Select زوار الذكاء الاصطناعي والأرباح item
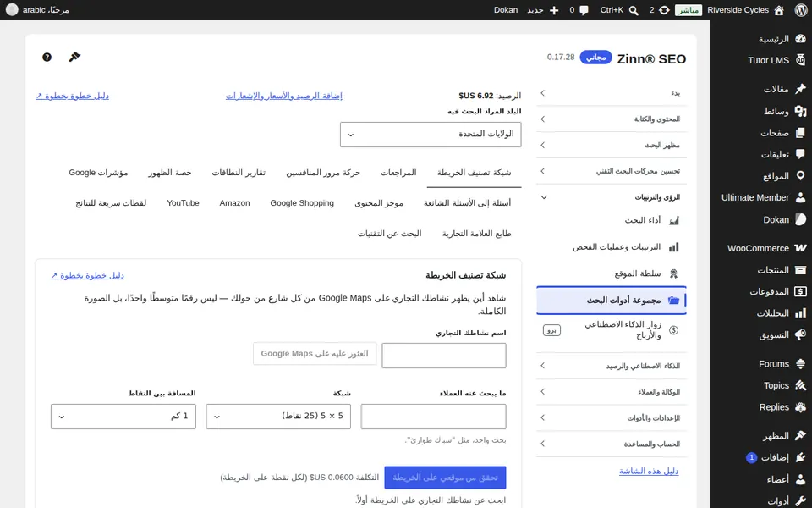 612,329
